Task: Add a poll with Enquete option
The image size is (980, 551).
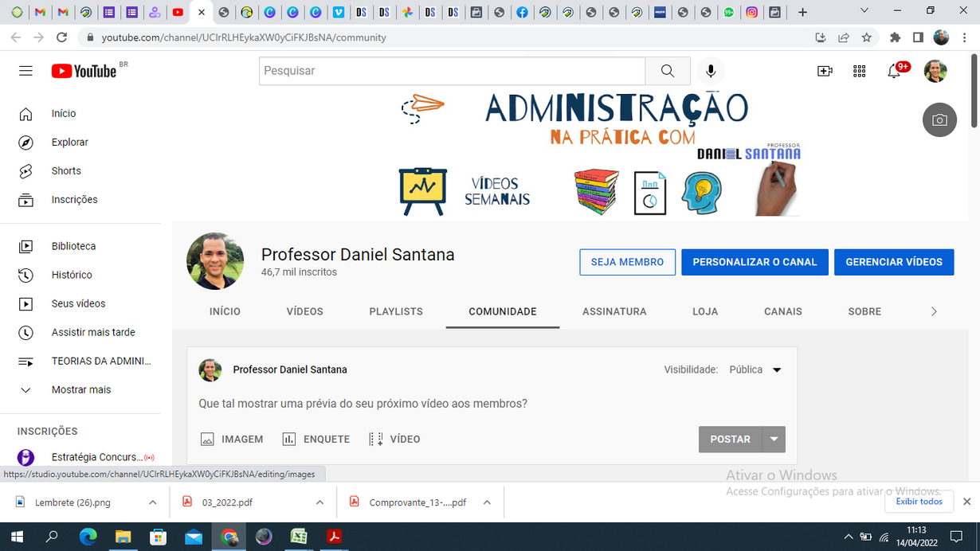Action: tap(316, 440)
